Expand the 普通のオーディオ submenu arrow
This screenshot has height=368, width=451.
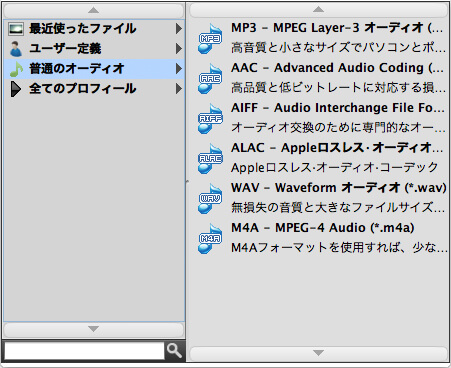click(179, 69)
